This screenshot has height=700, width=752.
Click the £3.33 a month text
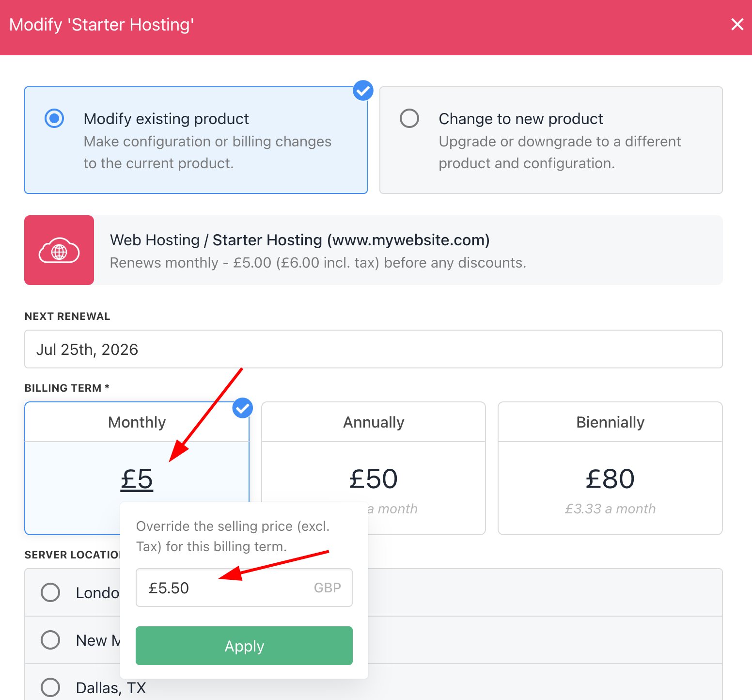click(x=610, y=509)
